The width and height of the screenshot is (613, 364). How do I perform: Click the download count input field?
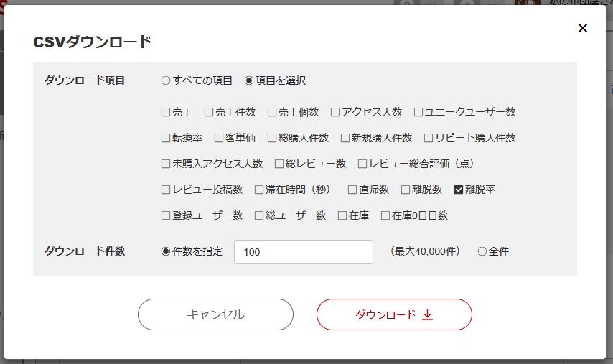304,252
